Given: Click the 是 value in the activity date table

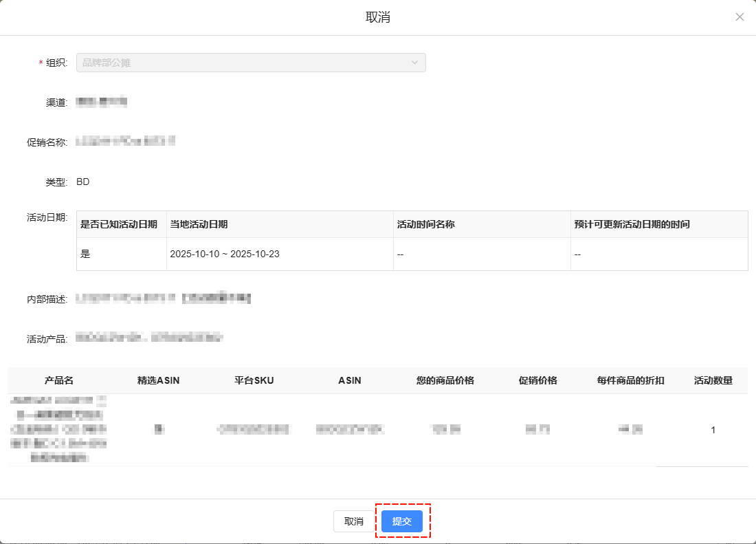Looking at the screenshot, I should 86,254.
